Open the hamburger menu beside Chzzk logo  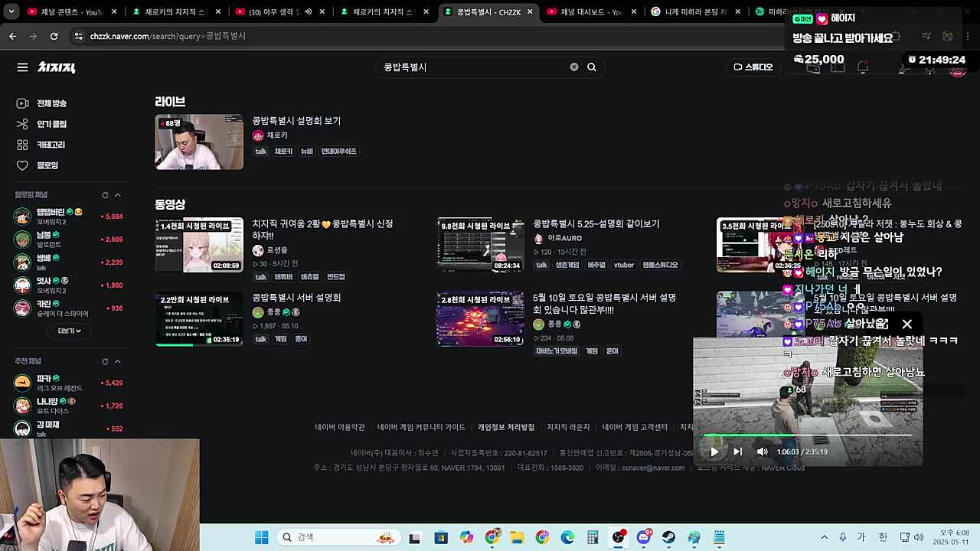[x=22, y=67]
